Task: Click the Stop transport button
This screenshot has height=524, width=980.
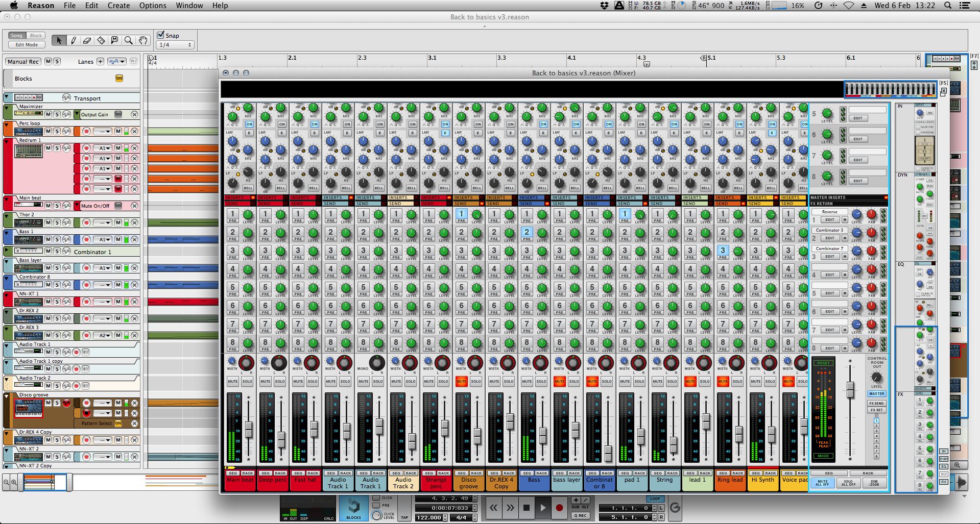Action: [527, 508]
